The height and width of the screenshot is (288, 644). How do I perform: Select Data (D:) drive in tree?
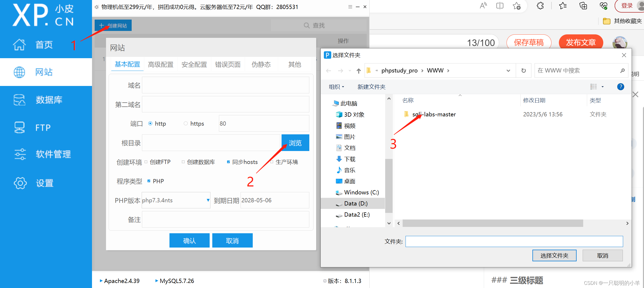pyautogui.click(x=353, y=203)
